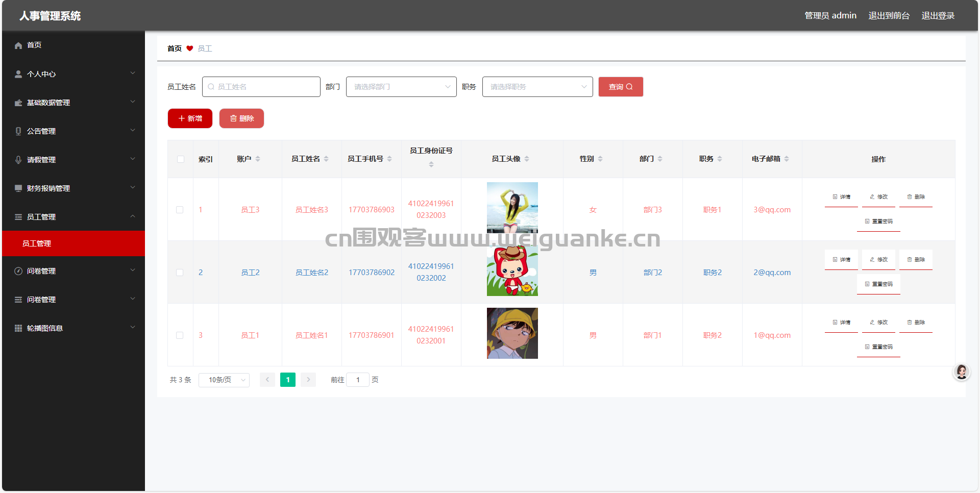
Task: Click the 人事管理系统 title
Action: (x=50, y=16)
